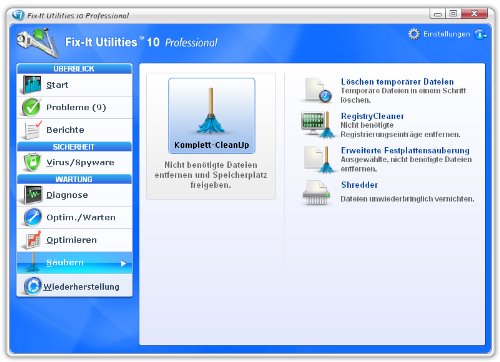
Task: Click the shield icon for Virus/Spyware
Action: point(32,162)
